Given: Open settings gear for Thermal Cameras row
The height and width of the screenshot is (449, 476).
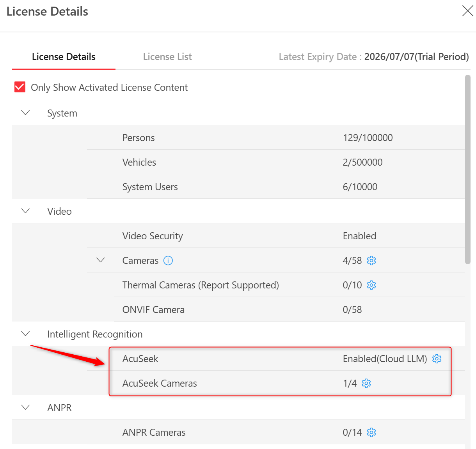Looking at the screenshot, I should point(371,285).
